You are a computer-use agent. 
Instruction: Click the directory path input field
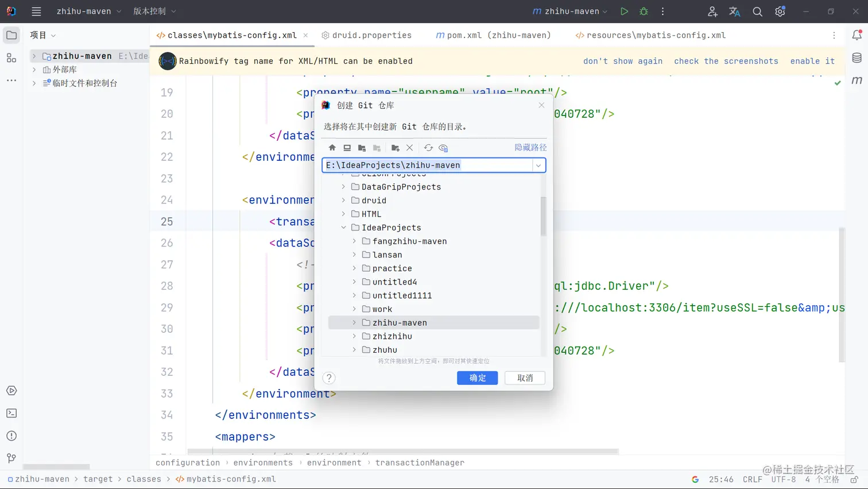(428, 165)
